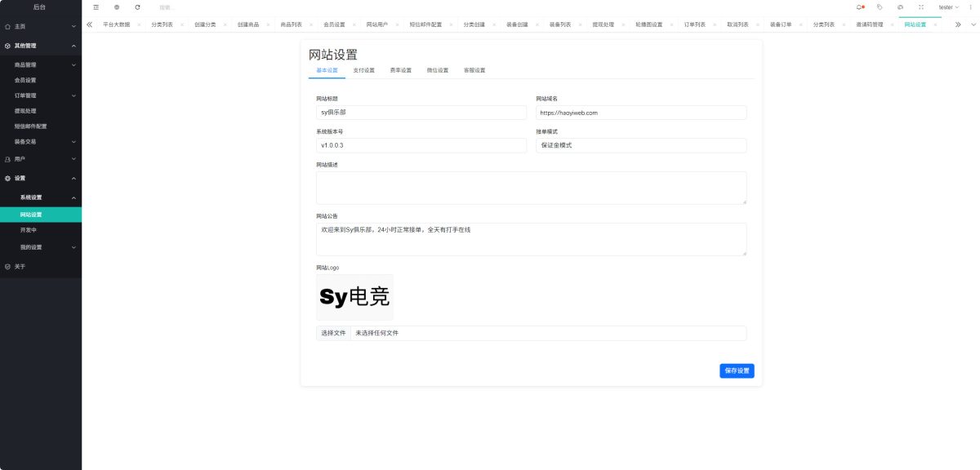Click the 网站标题 input field
980x470 pixels.
pos(421,113)
